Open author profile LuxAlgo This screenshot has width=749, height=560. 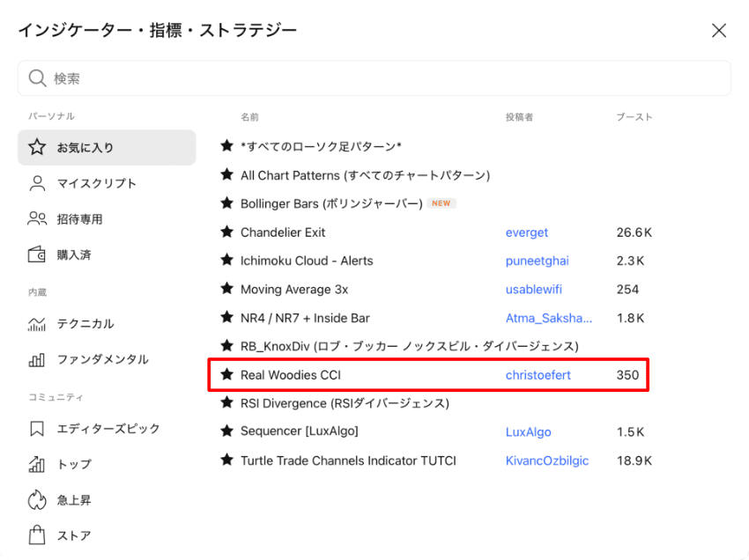[529, 432]
